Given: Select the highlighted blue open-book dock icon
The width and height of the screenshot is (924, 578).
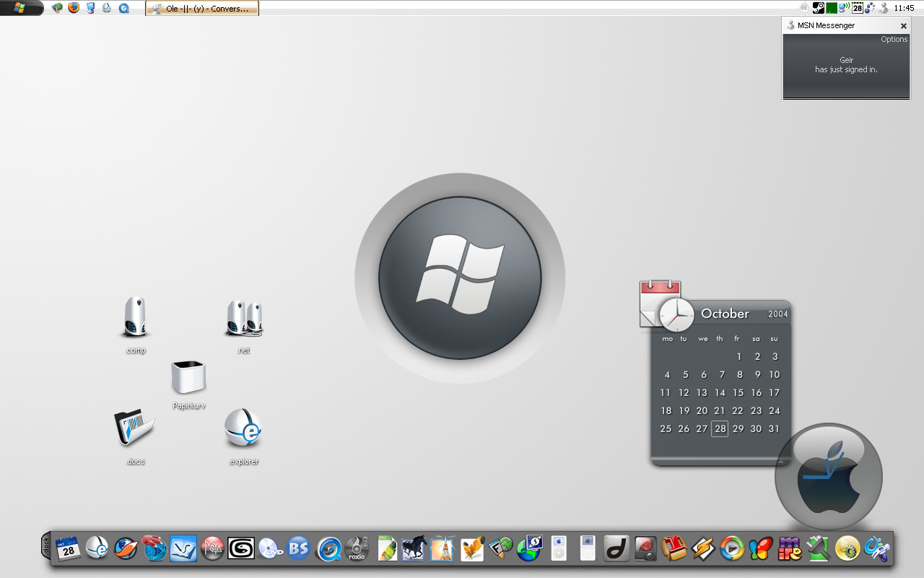Looking at the screenshot, I should pos(183,549).
